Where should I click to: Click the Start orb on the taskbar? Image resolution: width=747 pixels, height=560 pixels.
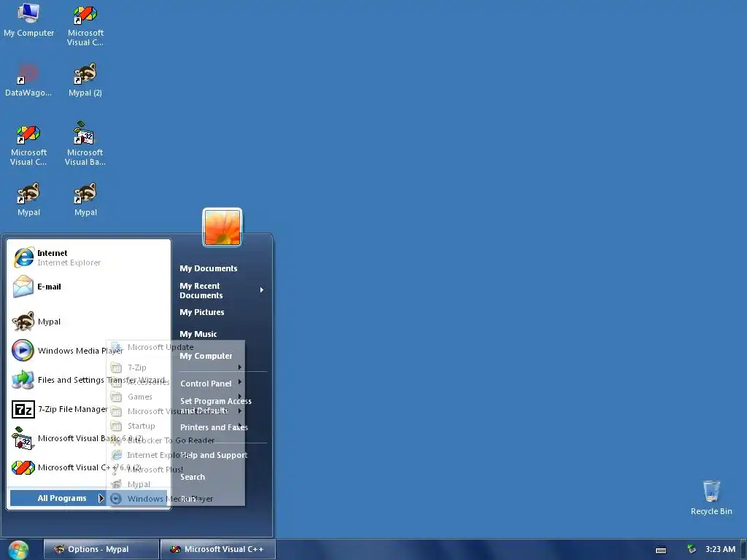[x=18, y=550]
